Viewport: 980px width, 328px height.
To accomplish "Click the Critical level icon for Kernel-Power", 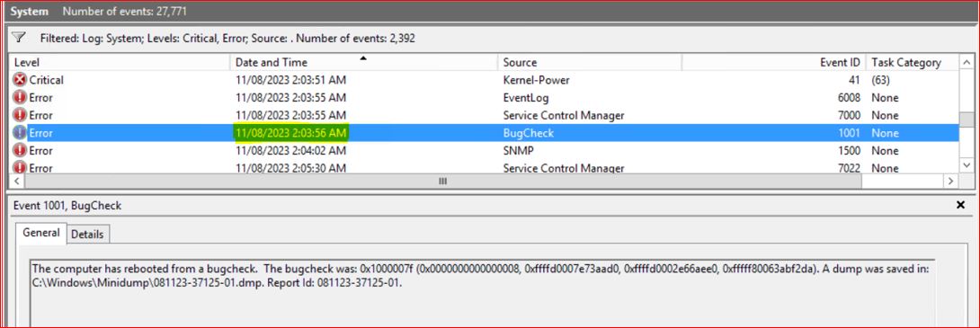I will point(20,80).
